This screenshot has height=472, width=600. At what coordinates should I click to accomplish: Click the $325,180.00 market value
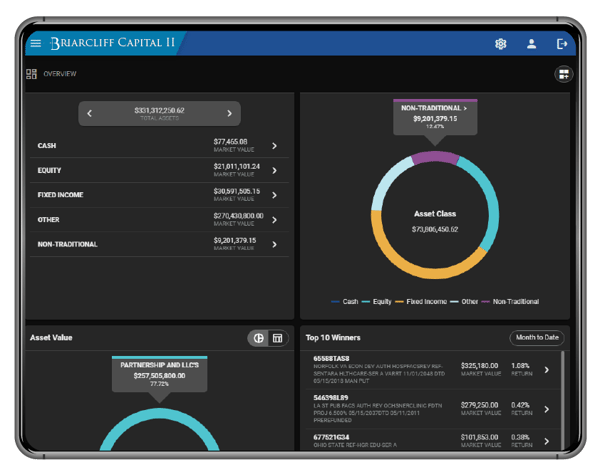(x=479, y=366)
